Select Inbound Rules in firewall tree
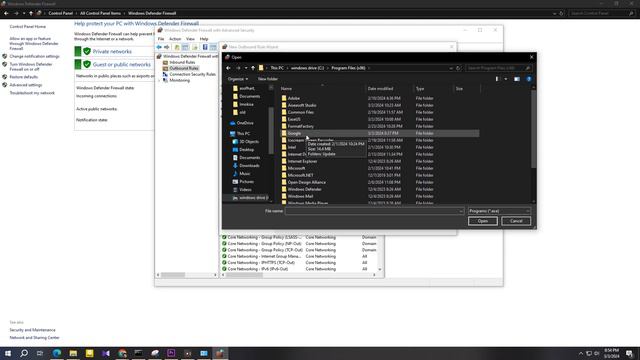The height and width of the screenshot is (360, 640). click(182, 62)
